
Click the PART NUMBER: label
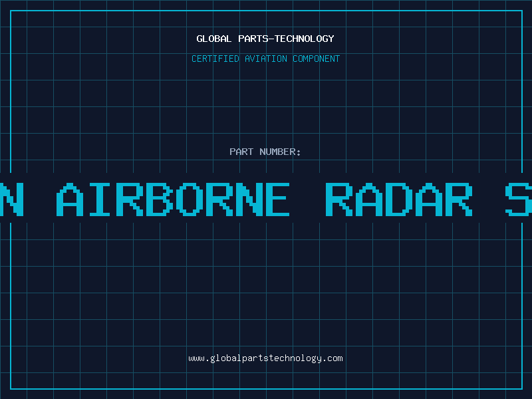click(265, 152)
